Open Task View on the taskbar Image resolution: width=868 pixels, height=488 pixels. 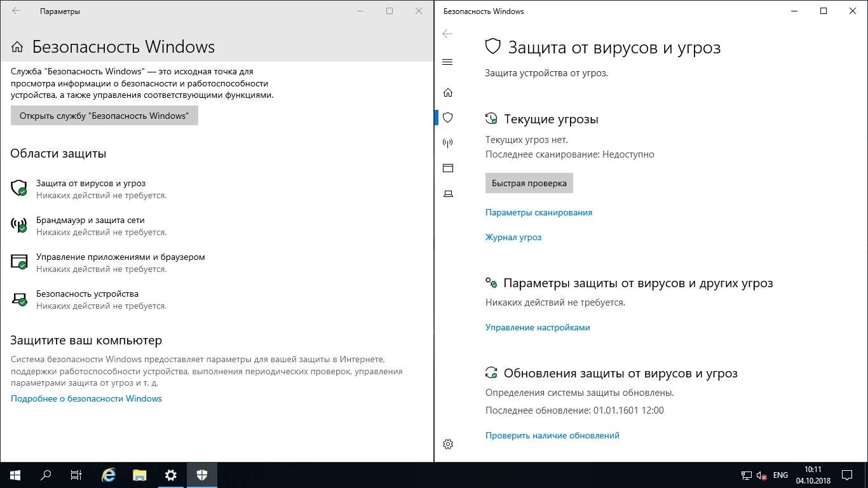click(x=76, y=475)
